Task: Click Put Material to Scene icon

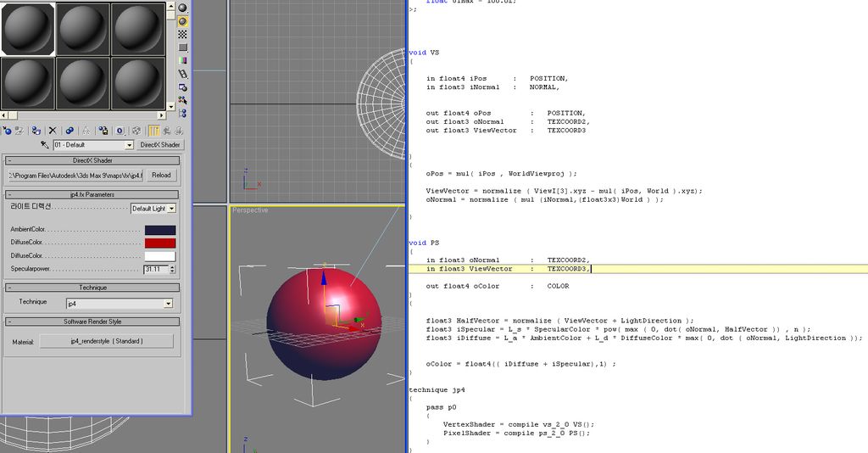Action: pos(19,131)
